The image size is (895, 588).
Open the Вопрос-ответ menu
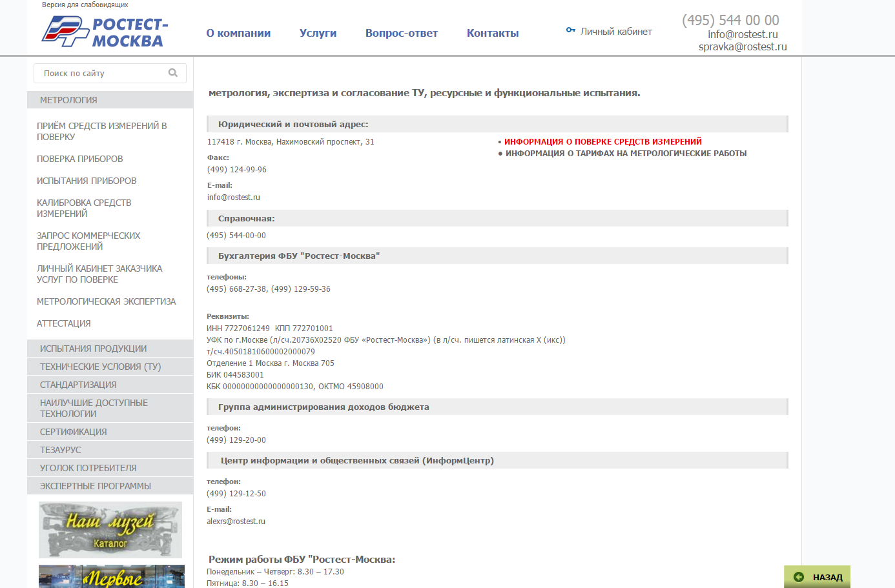click(402, 33)
